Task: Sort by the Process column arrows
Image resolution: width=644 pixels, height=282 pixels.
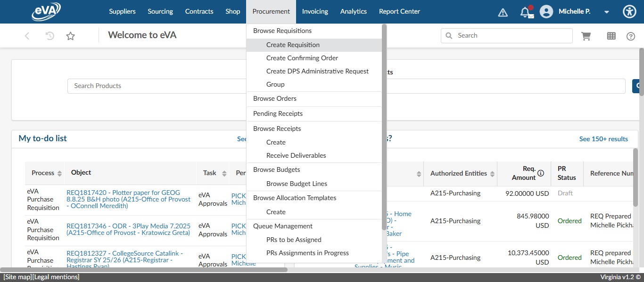Action: (59, 173)
